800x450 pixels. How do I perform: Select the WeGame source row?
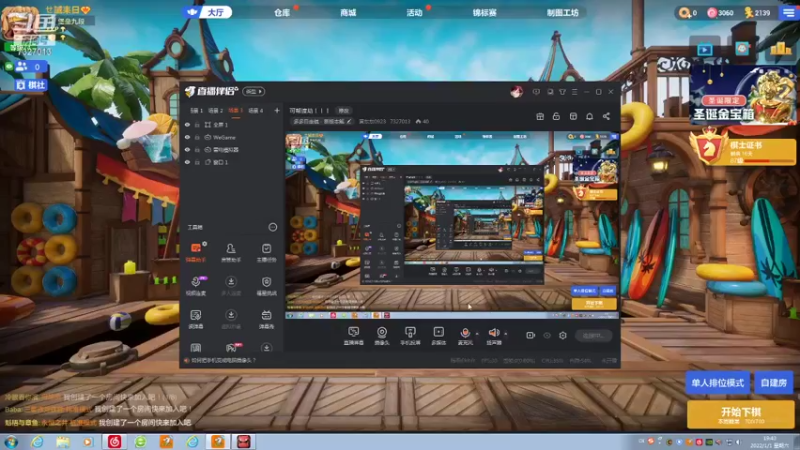(231, 137)
